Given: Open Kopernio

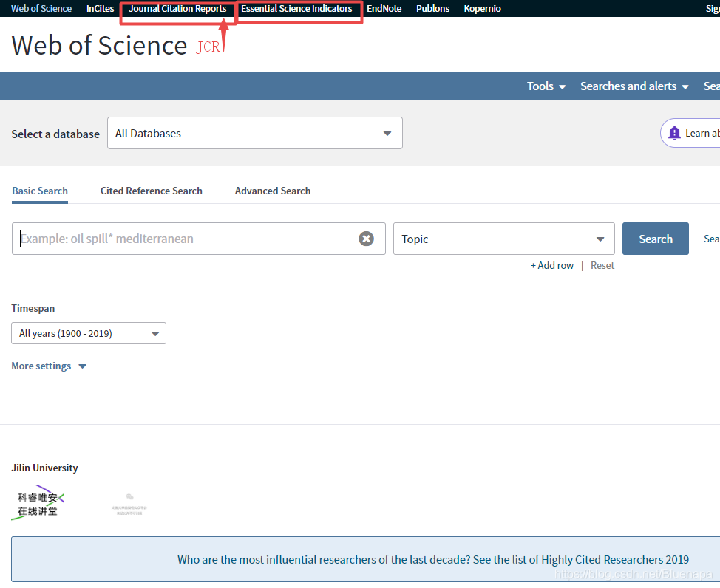Looking at the screenshot, I should click(482, 8).
